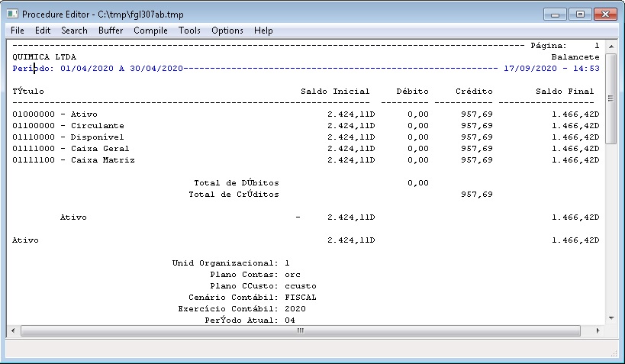
Task: Click the Procedure Editor title bar icon
Action: (x=12, y=14)
